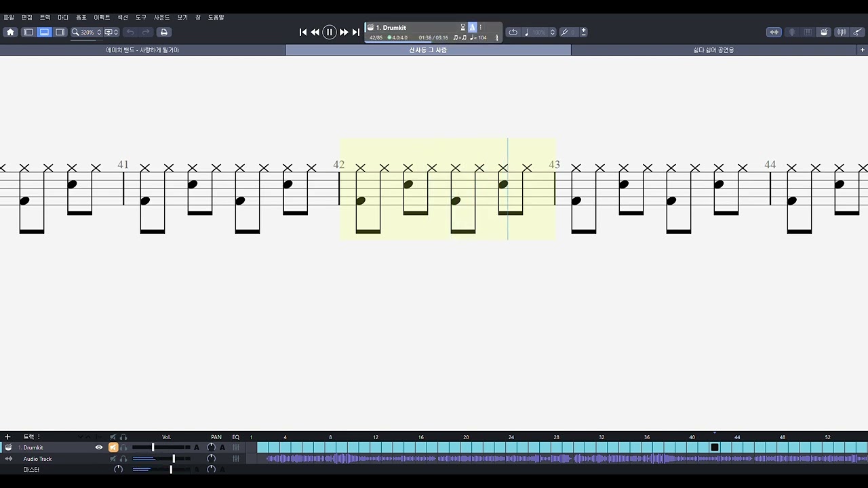This screenshot has width=868, height=488.
Task: Go to the Home screen icon
Action: [x=10, y=32]
